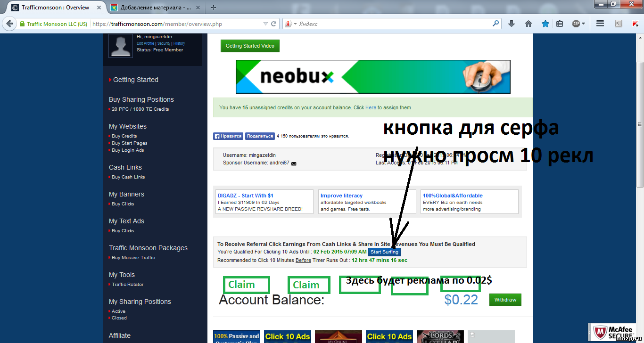The height and width of the screenshot is (343, 644).
Task: Open the ABP dropdown arrow
Action: 583,24
